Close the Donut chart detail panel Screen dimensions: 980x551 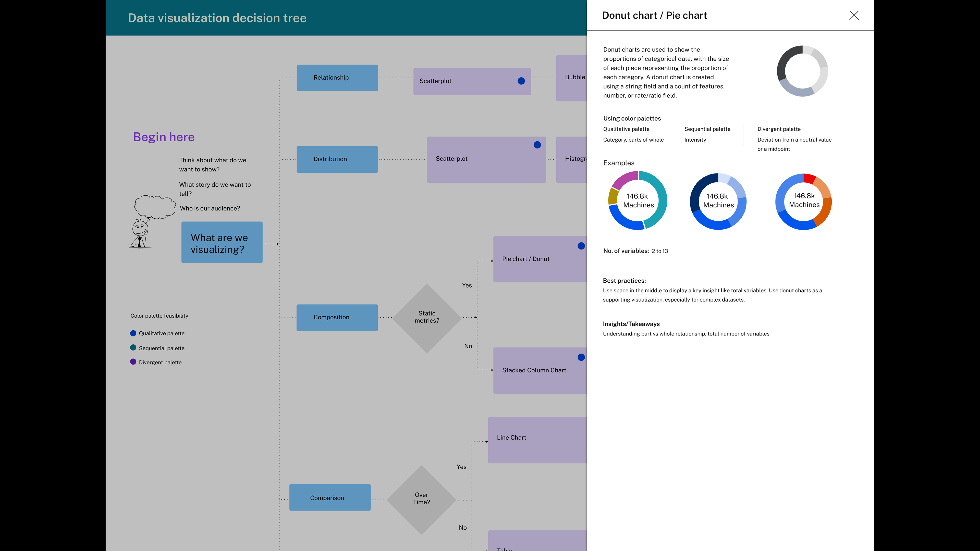coord(854,15)
